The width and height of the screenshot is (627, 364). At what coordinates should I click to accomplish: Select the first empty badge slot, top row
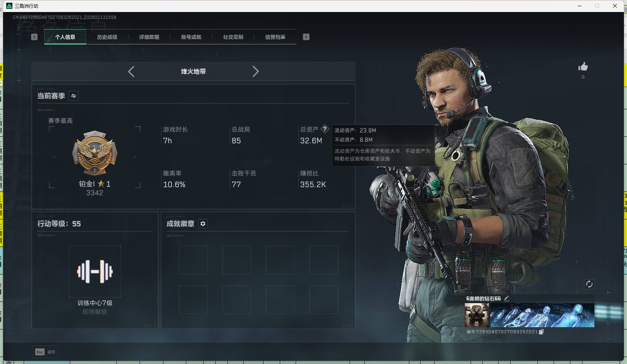pos(193,260)
